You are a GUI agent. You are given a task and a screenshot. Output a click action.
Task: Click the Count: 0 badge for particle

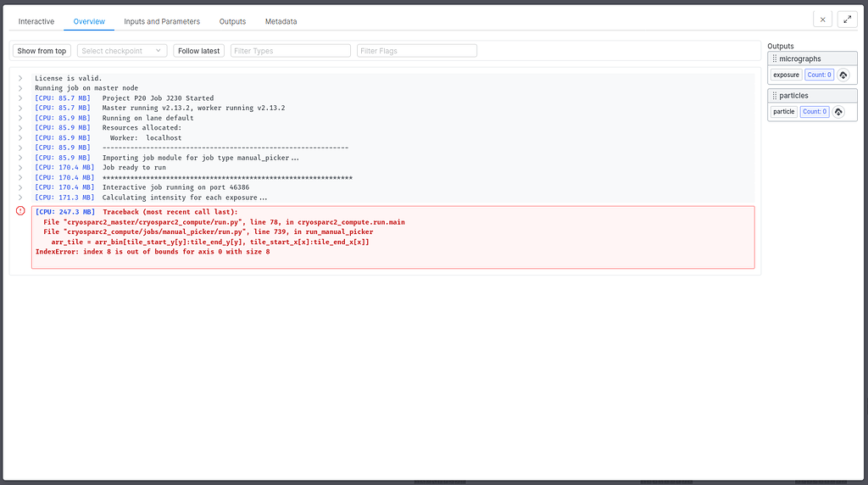pos(815,112)
